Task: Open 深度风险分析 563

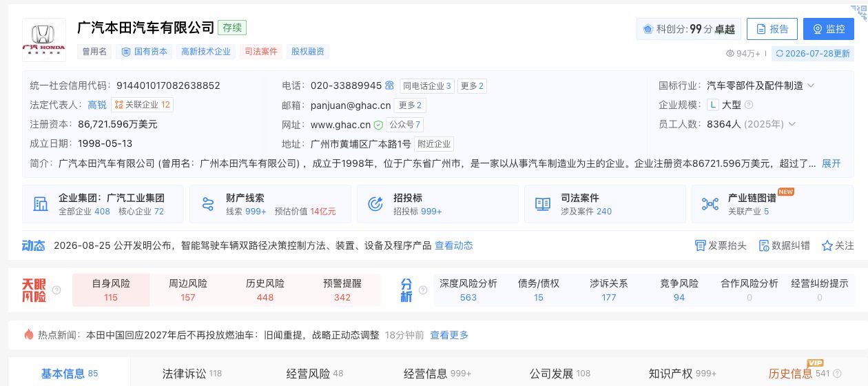Action: pos(468,290)
